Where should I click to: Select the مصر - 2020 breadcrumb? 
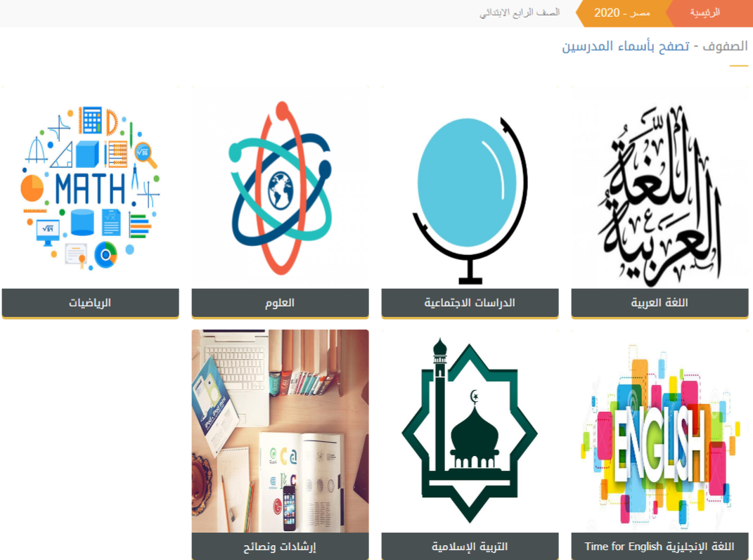click(x=622, y=13)
